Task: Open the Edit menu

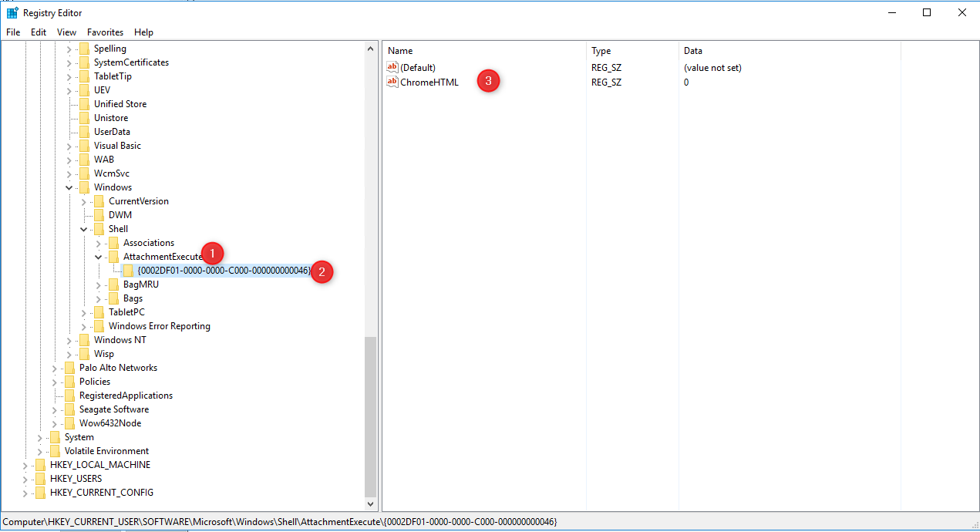Action: [39, 32]
